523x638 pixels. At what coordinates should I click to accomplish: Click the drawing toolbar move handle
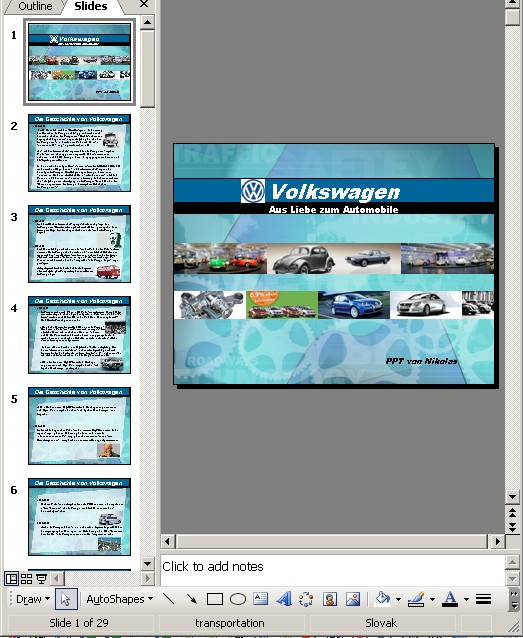[x=10, y=599]
